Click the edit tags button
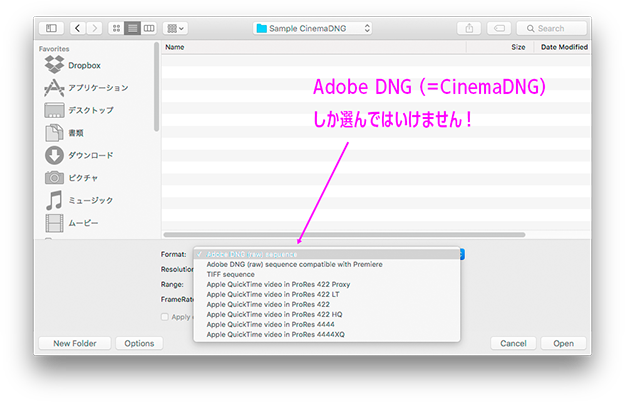Screen dimensions: 625x402 coord(500,28)
